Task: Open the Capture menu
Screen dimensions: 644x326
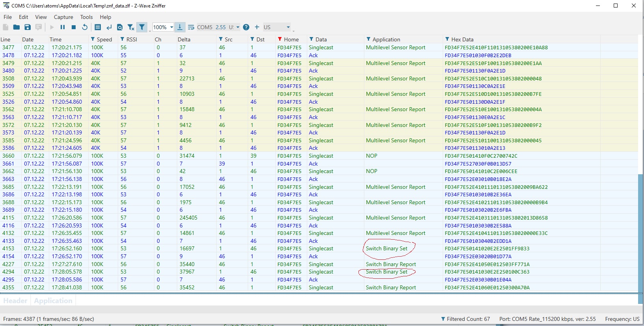Action: (63, 17)
